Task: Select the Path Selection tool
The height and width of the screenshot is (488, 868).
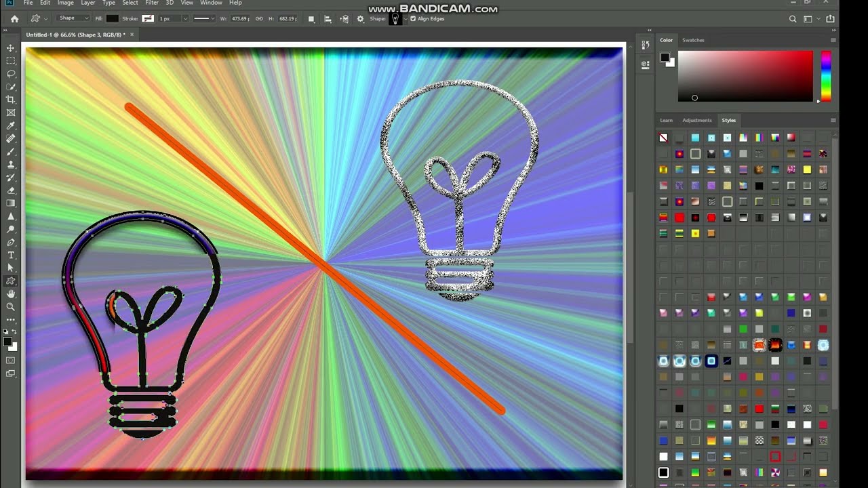Action: (11, 268)
